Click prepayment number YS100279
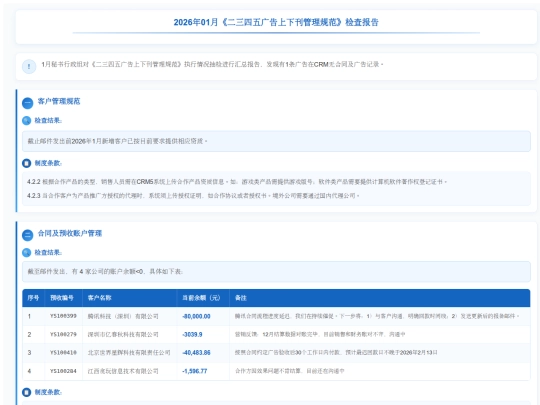Viewport: 540px width, 405px height. (63, 334)
